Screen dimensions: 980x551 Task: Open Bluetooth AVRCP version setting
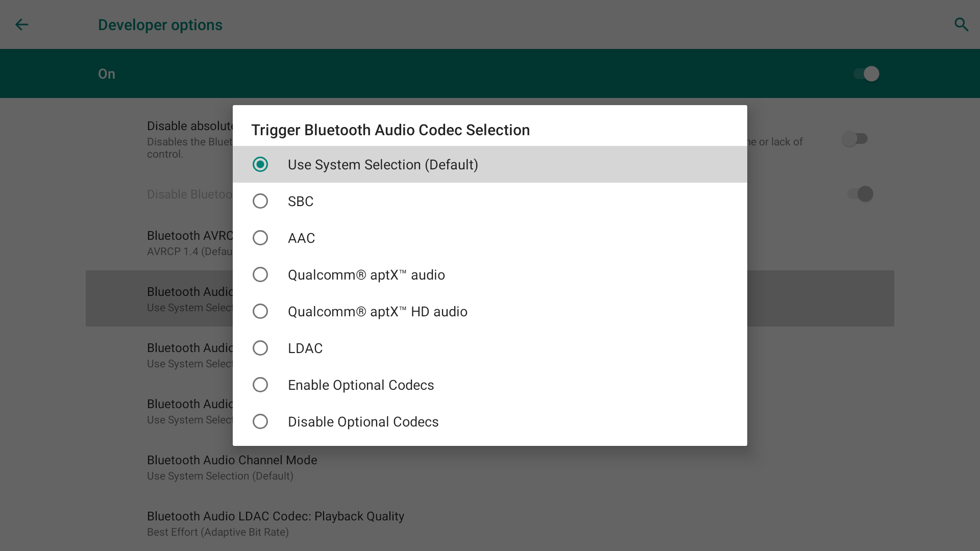click(x=190, y=243)
